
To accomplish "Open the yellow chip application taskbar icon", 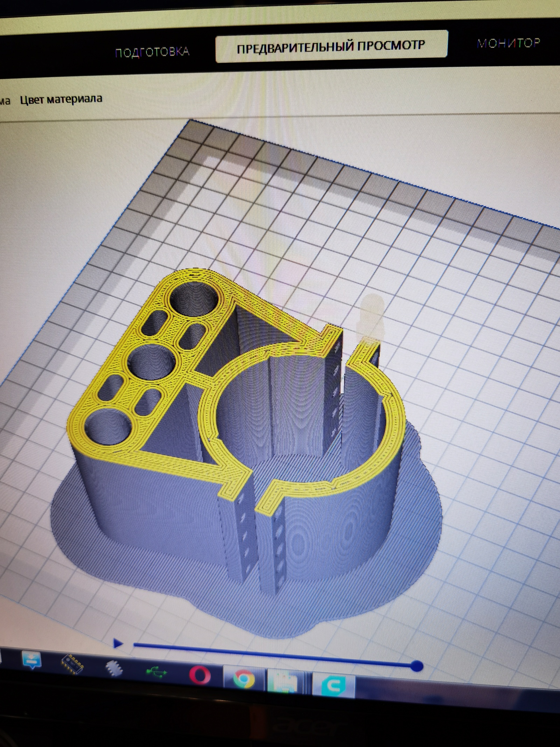I will 73,664.
